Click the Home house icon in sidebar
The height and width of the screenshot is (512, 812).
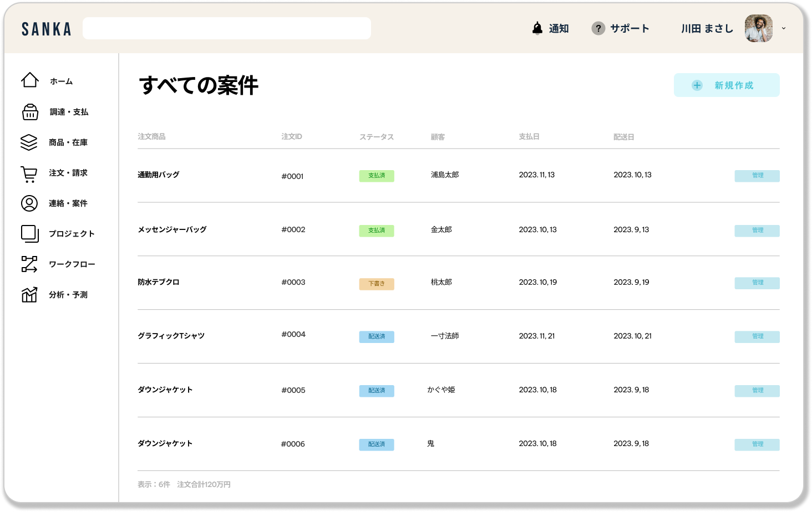click(x=30, y=80)
